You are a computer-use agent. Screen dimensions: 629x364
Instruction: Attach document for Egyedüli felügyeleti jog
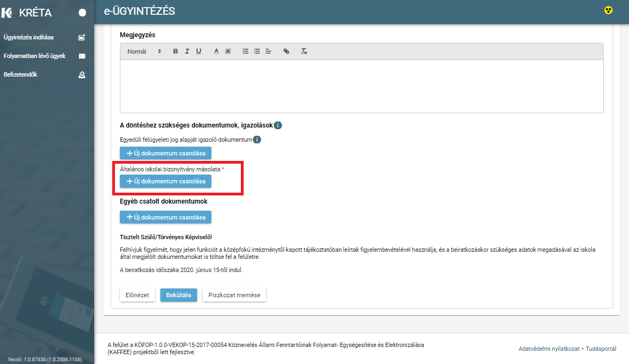165,153
